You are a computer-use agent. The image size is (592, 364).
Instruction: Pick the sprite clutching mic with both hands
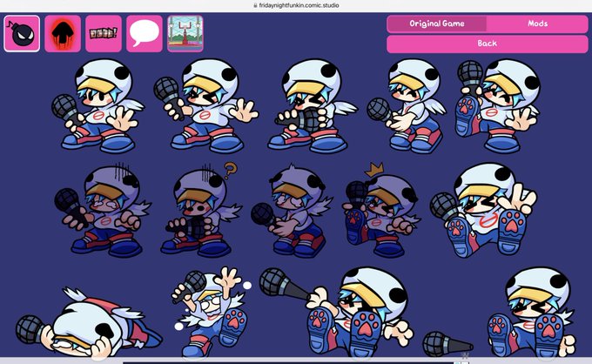(x=313, y=105)
